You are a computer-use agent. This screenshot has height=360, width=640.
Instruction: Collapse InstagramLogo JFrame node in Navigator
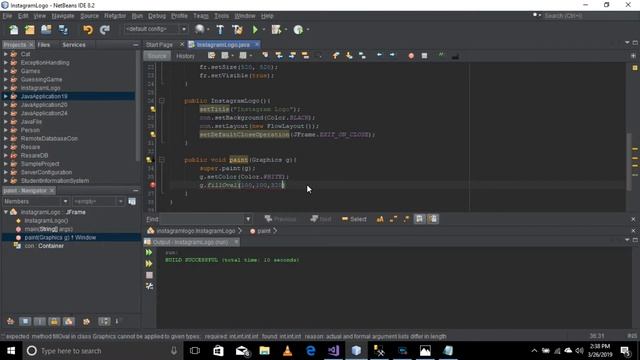[6, 212]
